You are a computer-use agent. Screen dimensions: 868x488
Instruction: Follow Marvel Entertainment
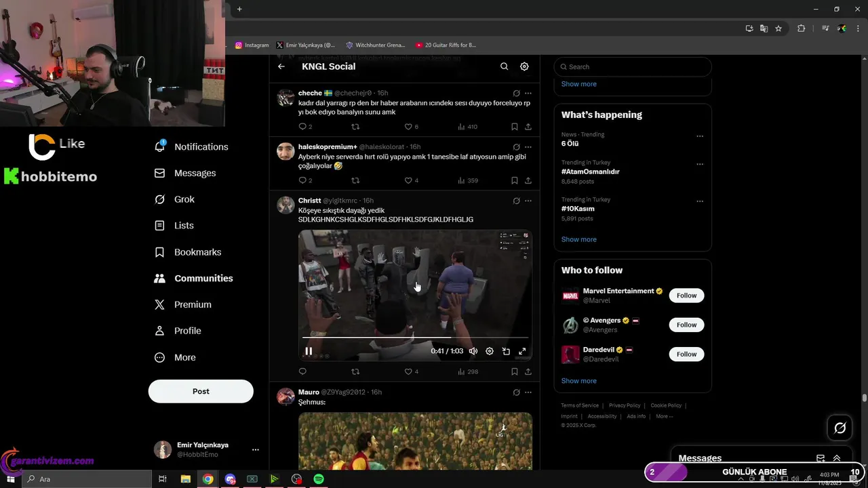pos(686,296)
